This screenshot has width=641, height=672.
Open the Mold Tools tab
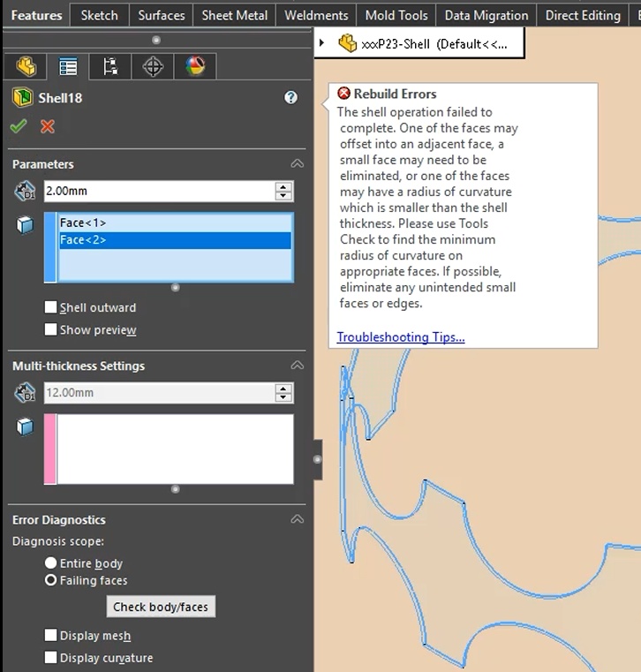point(396,15)
